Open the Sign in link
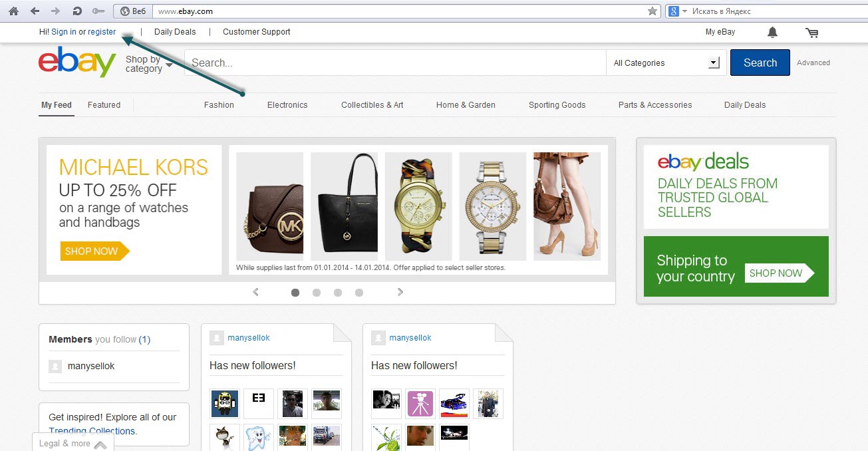The image size is (868, 451). [64, 32]
